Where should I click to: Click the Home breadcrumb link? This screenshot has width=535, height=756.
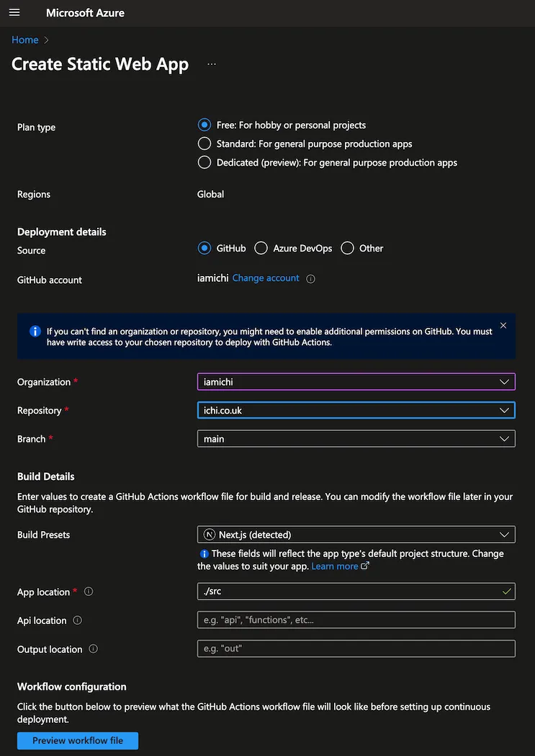[25, 40]
